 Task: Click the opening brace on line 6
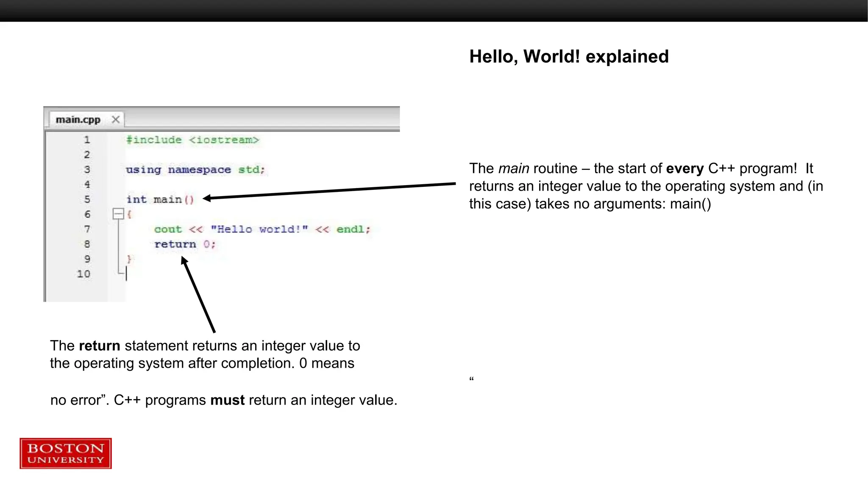coord(129,214)
